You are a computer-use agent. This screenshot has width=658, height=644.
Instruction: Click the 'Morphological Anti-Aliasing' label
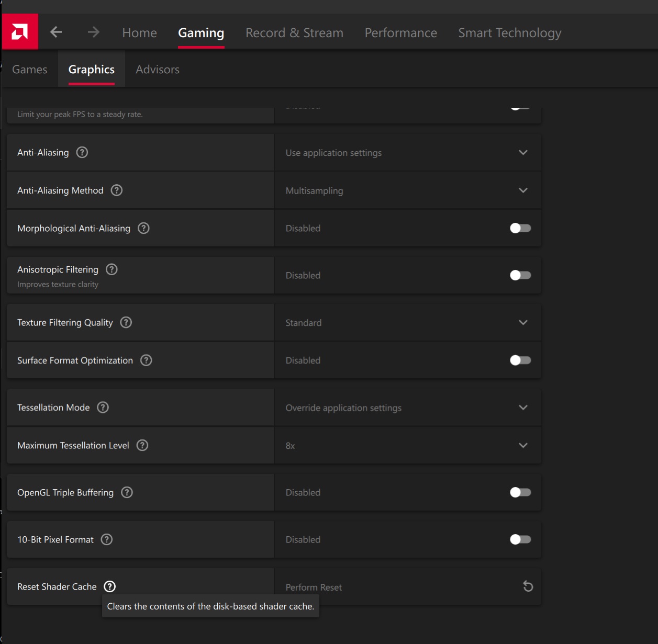74,228
